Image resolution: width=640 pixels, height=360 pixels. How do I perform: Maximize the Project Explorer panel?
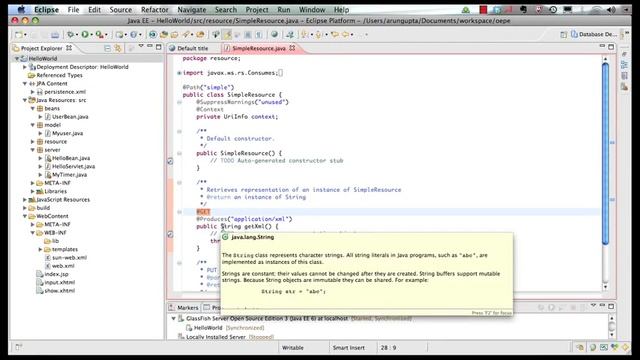pos(159,47)
